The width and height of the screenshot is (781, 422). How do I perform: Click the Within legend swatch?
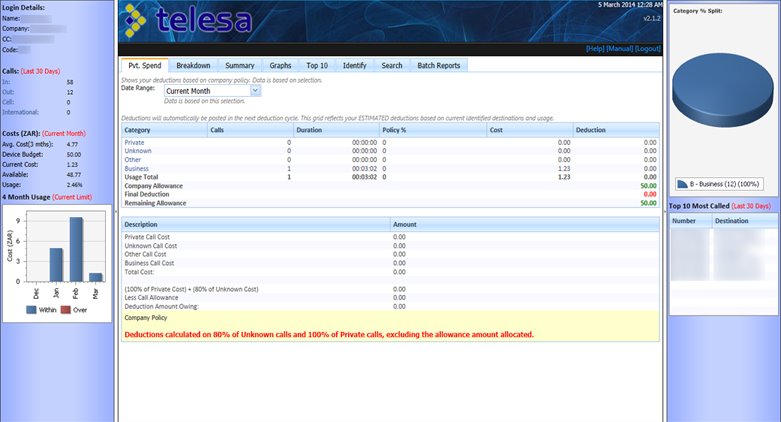(x=31, y=310)
